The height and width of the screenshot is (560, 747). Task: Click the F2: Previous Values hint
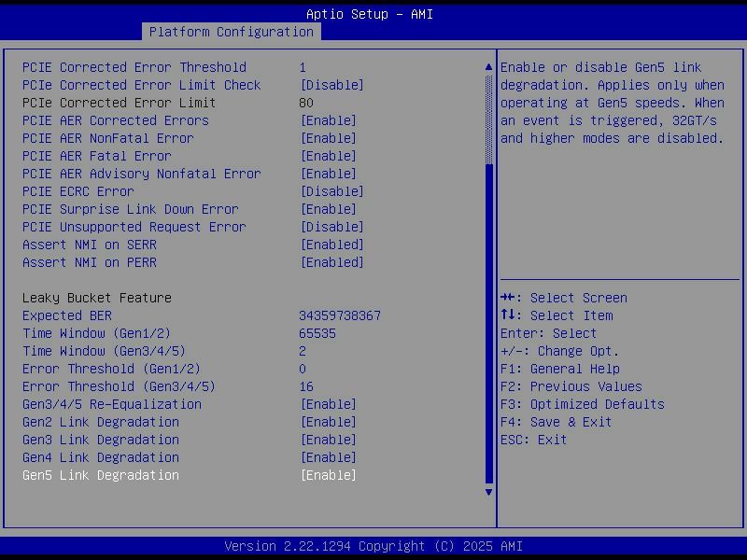tap(571, 386)
